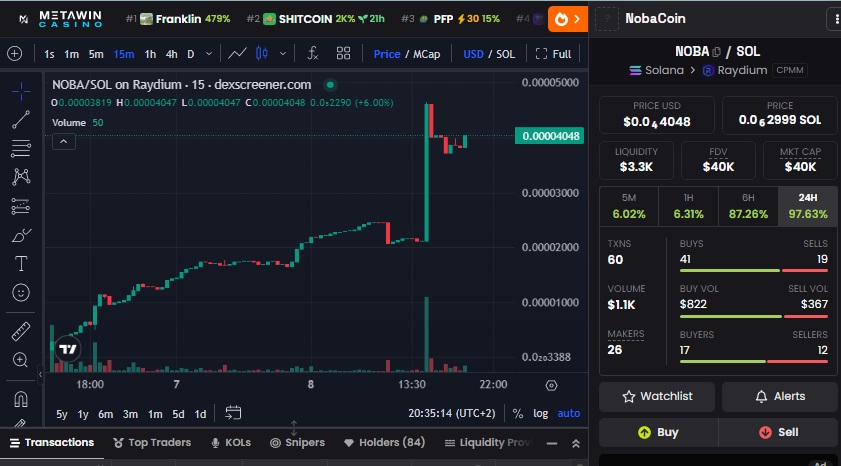Set chart range to 1d

pos(200,414)
